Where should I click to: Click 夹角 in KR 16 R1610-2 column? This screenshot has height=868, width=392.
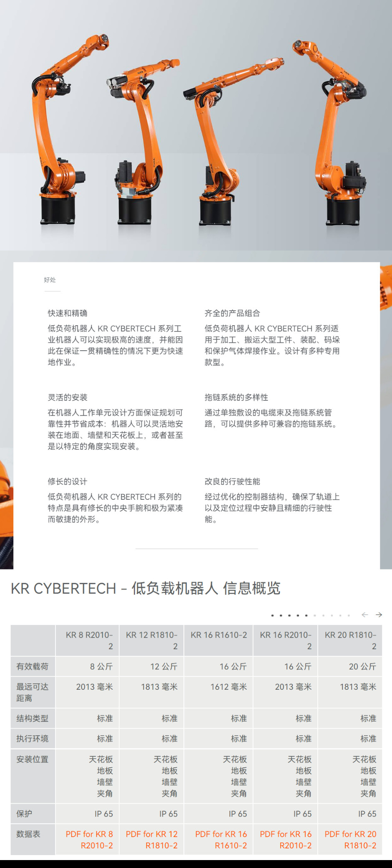pos(239,794)
